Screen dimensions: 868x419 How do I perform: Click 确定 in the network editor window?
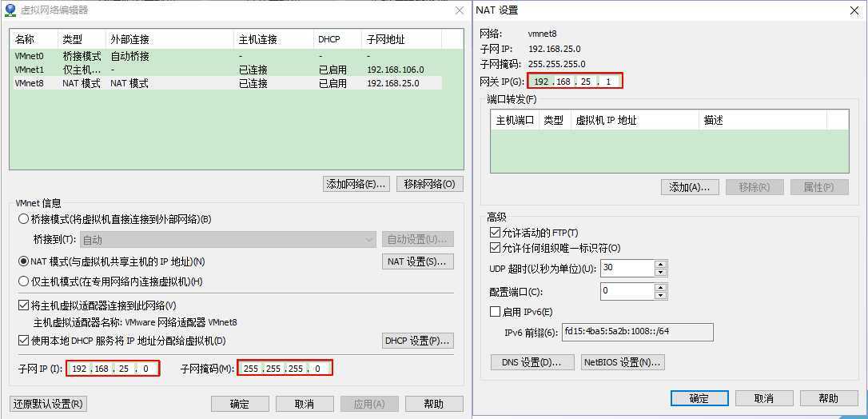[x=240, y=404]
